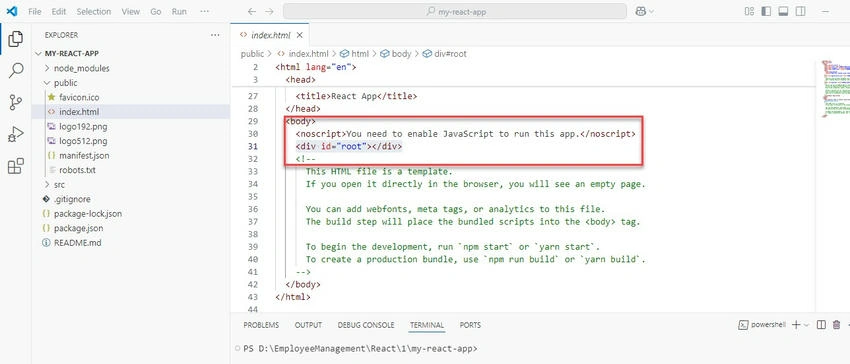Viewport: 850px width, 364px height.
Task: Open robots.txt file
Action: (x=78, y=170)
